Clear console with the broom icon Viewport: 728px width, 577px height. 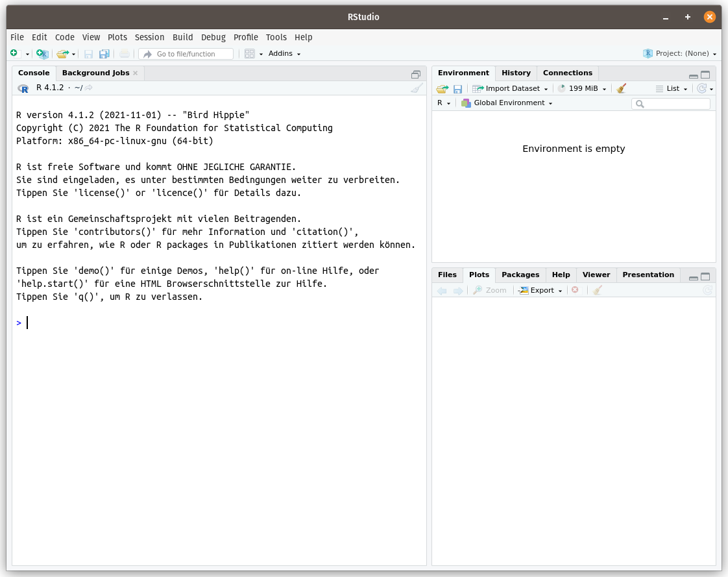[417, 88]
